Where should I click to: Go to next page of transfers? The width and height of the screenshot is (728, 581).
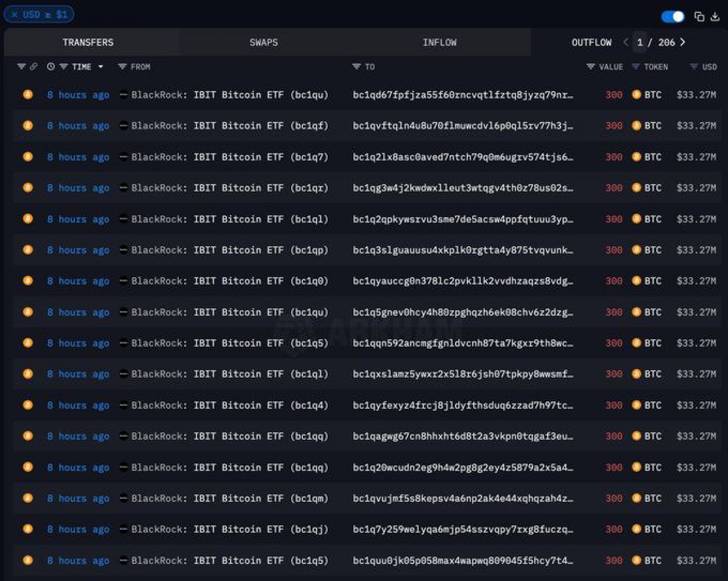point(683,42)
